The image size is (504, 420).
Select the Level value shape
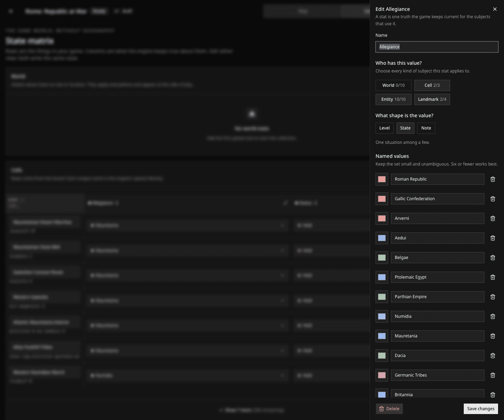pyautogui.click(x=385, y=128)
